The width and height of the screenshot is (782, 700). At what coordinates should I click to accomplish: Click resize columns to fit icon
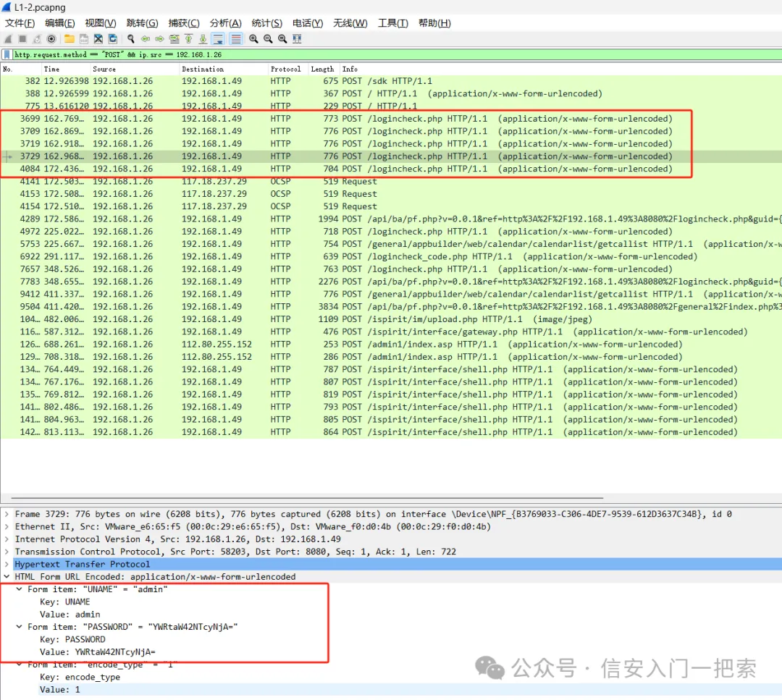tap(297, 39)
